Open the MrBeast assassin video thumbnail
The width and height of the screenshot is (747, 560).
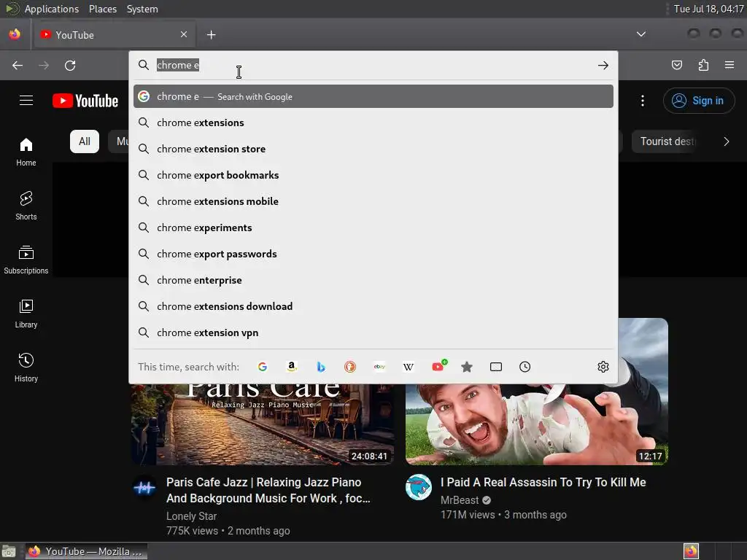pos(537,424)
